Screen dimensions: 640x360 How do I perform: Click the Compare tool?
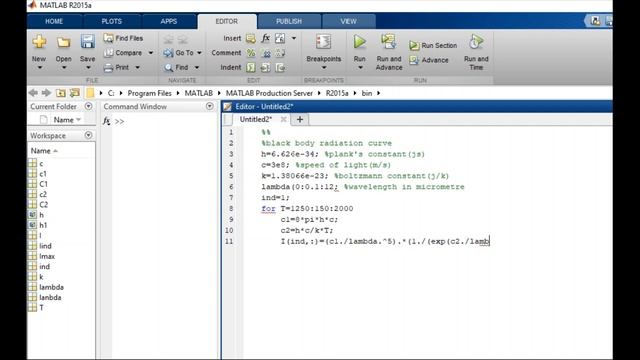click(x=123, y=53)
